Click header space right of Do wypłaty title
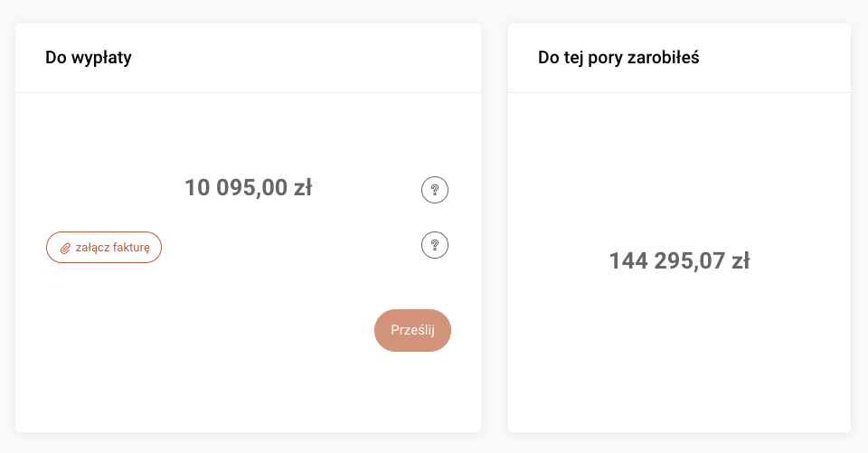This screenshot has height=453, width=868. 316,58
